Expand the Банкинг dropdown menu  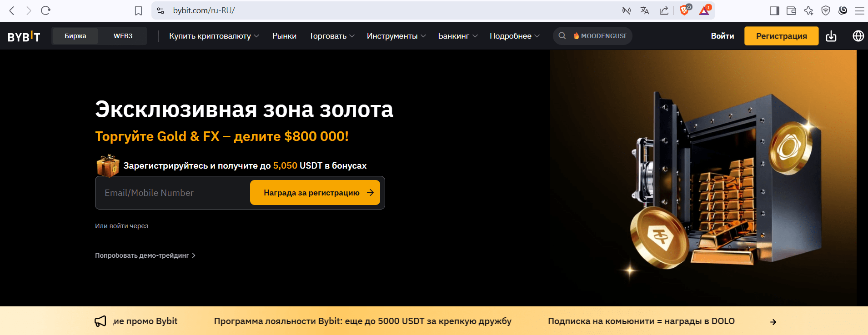[458, 36]
